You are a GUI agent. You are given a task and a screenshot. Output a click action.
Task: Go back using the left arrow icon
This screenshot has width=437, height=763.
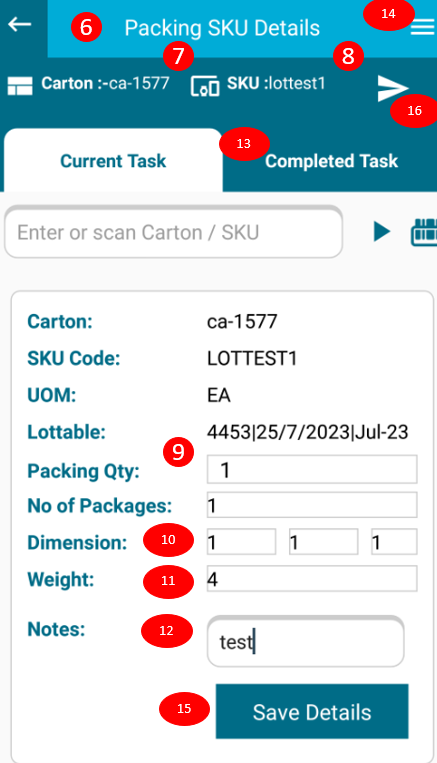[19, 24]
